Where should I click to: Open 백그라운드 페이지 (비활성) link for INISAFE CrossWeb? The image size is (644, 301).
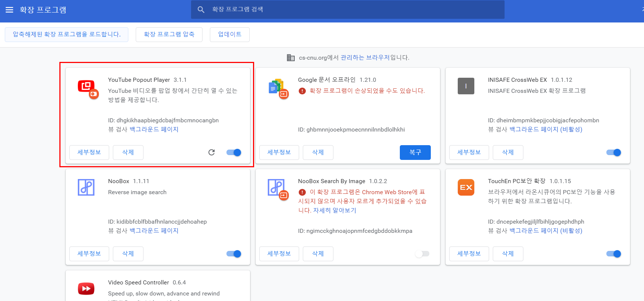click(546, 129)
